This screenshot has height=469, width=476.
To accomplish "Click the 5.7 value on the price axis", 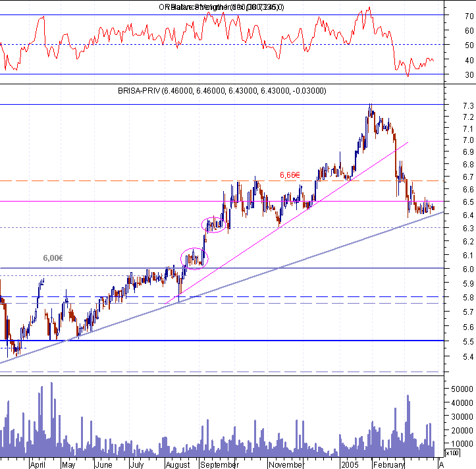I will click(x=468, y=312).
